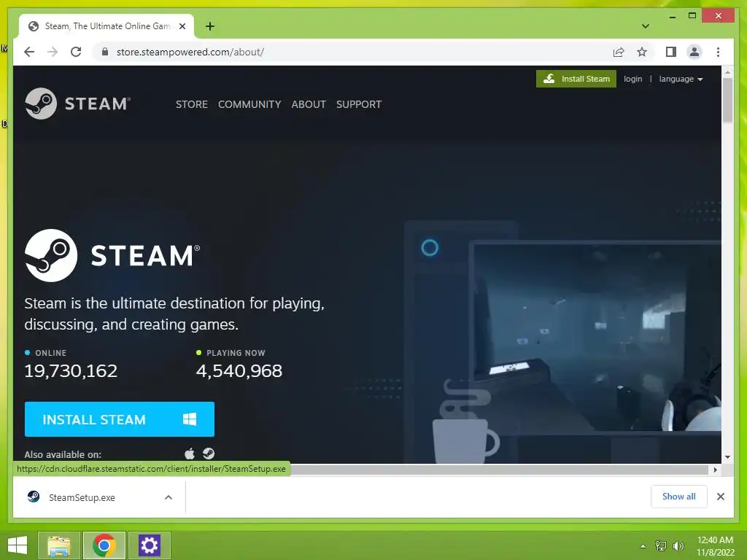Reload the Steam about page
747x560 pixels.
[x=76, y=52]
